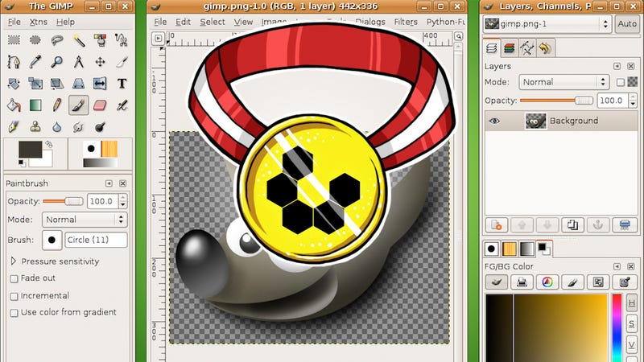
Task: Select the Perspective tool
Action: tap(79, 84)
